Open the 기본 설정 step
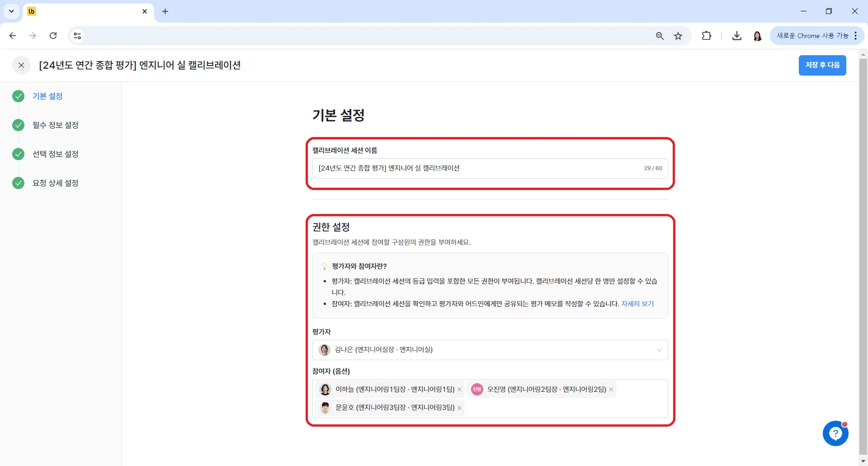 point(47,96)
